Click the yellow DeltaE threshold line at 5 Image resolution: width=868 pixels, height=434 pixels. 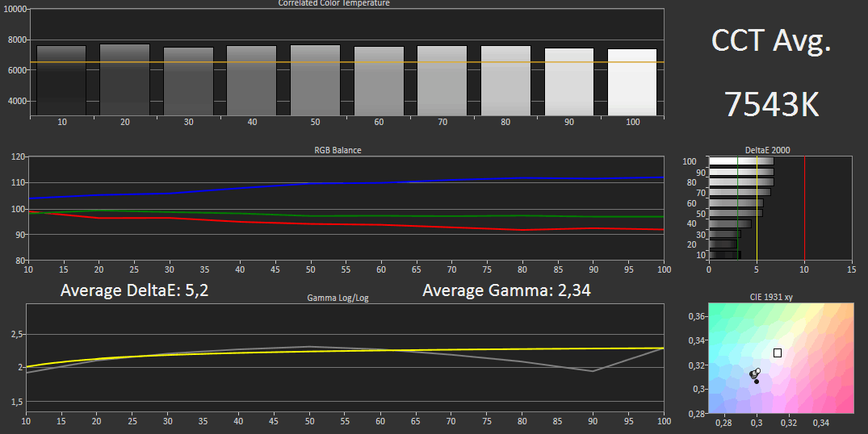pyautogui.click(x=757, y=208)
